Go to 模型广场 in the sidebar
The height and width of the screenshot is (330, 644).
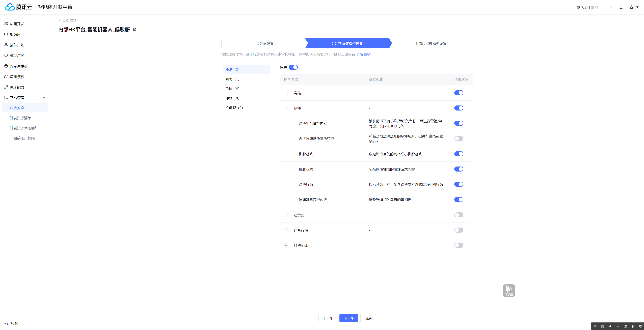[x=17, y=56]
